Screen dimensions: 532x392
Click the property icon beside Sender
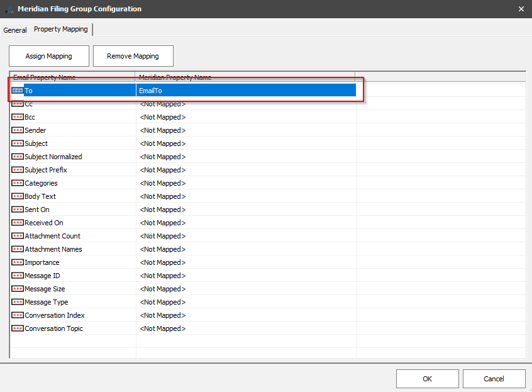(x=18, y=130)
